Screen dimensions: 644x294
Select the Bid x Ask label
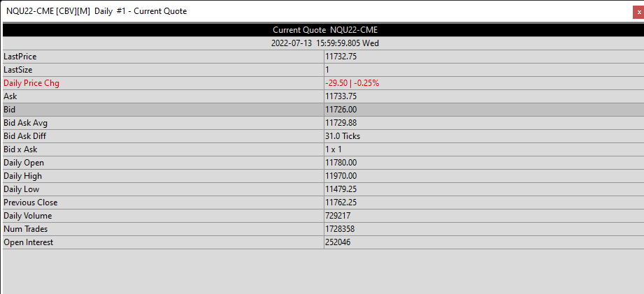tap(20, 149)
